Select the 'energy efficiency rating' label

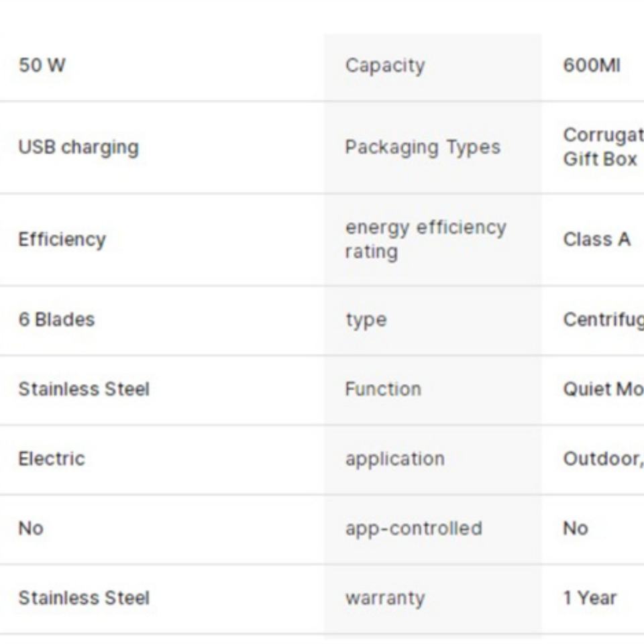tap(425, 239)
